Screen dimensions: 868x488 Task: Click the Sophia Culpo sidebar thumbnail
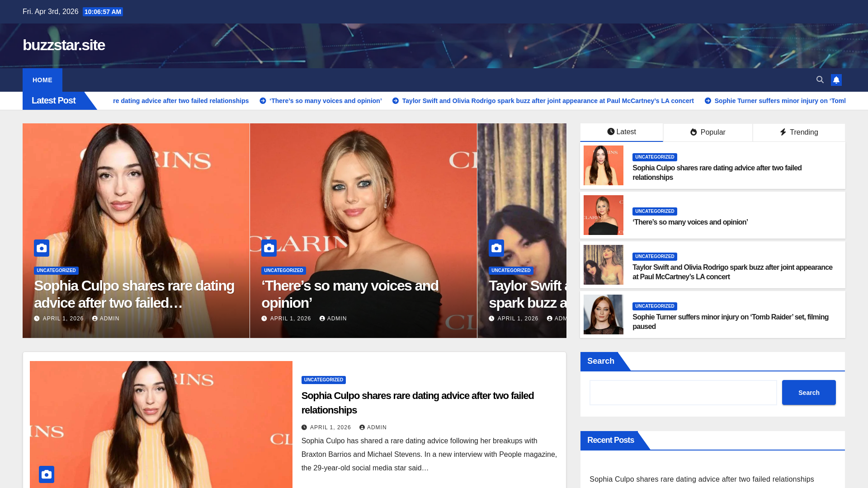[604, 165]
